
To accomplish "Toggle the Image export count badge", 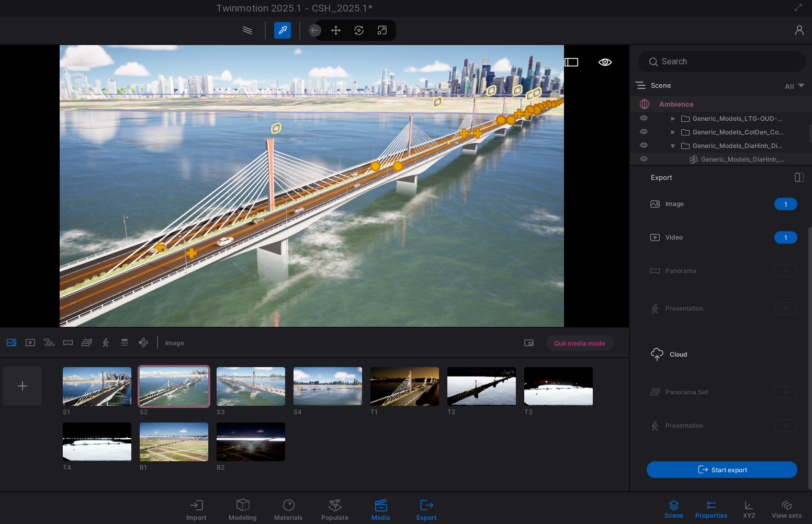I will point(785,204).
